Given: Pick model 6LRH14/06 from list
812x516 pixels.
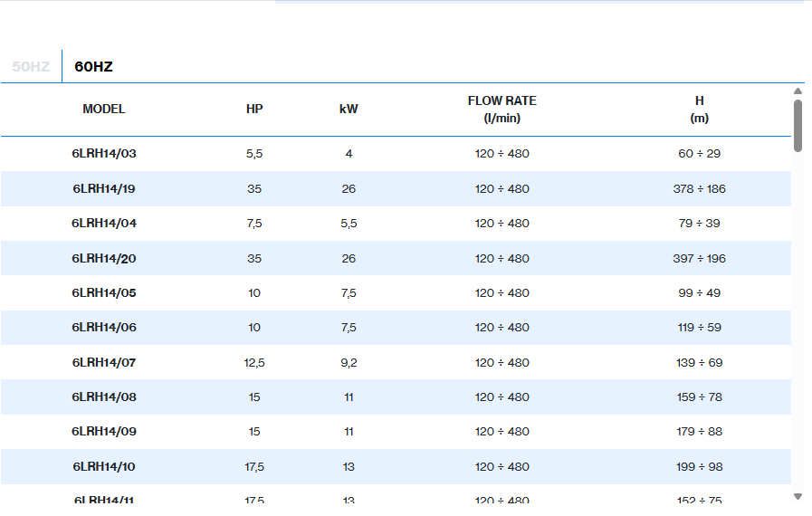Looking at the screenshot, I should (104, 328).
